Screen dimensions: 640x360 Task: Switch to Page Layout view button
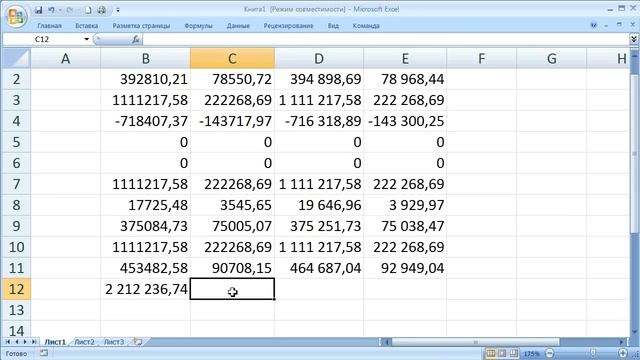[x=502, y=353]
